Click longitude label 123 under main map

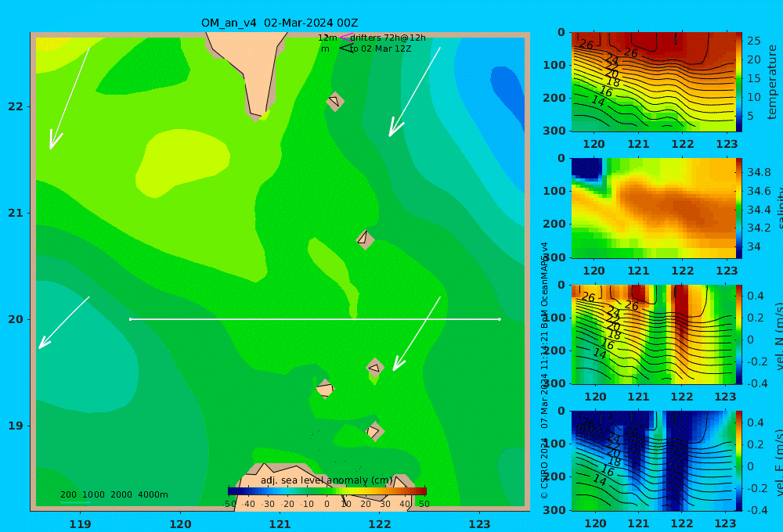pyautogui.click(x=480, y=524)
